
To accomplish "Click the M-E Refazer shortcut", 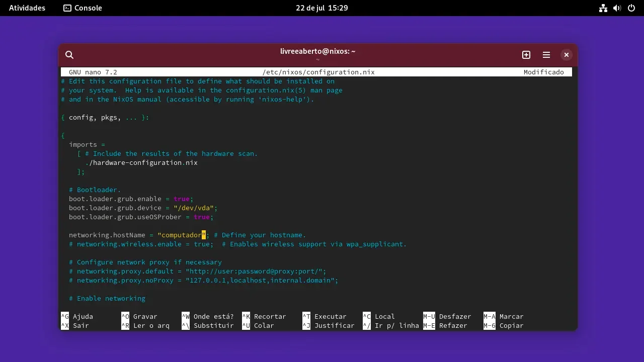I will [x=445, y=326].
